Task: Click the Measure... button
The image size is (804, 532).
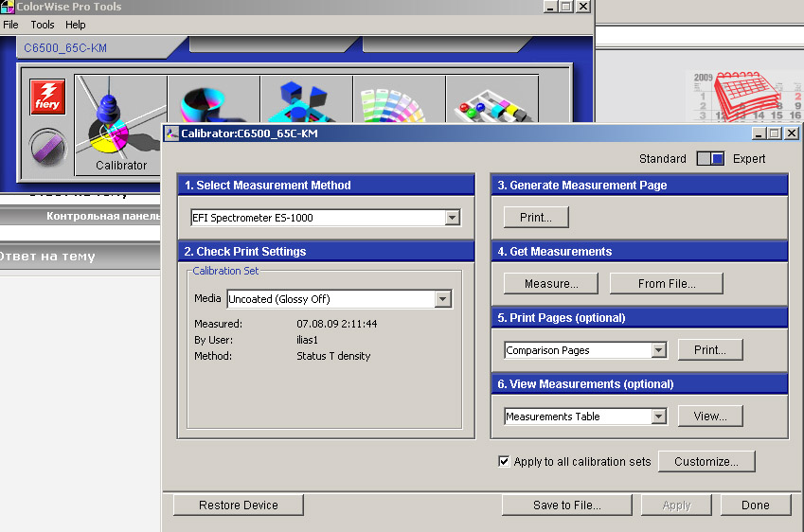Action: (x=551, y=283)
